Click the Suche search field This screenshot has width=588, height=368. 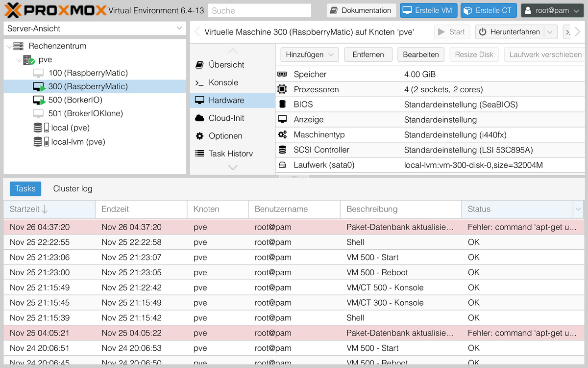click(x=260, y=10)
